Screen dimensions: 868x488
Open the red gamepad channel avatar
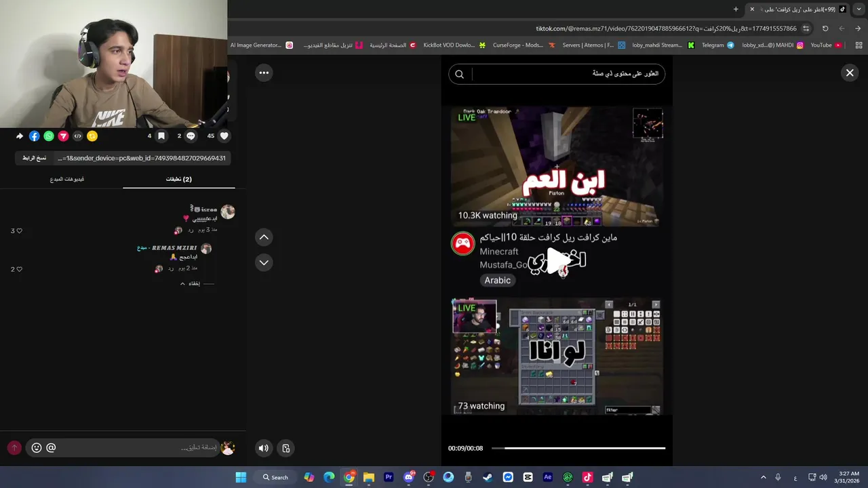(463, 244)
